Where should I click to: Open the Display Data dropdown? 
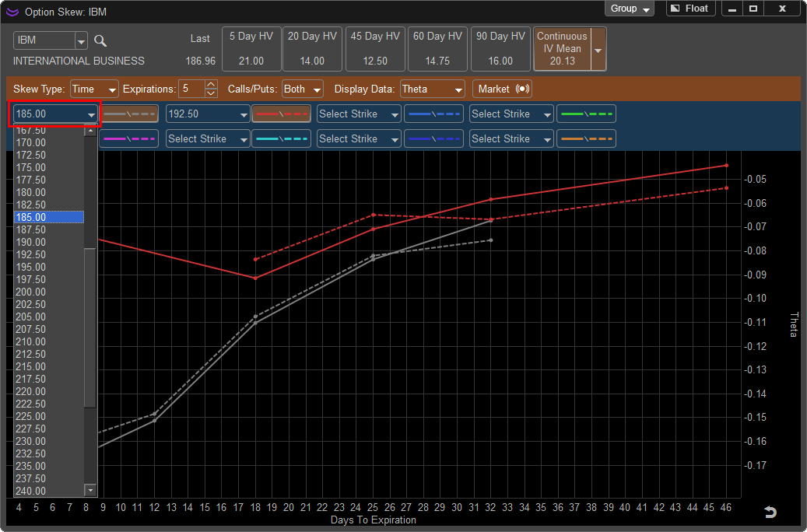[433, 89]
